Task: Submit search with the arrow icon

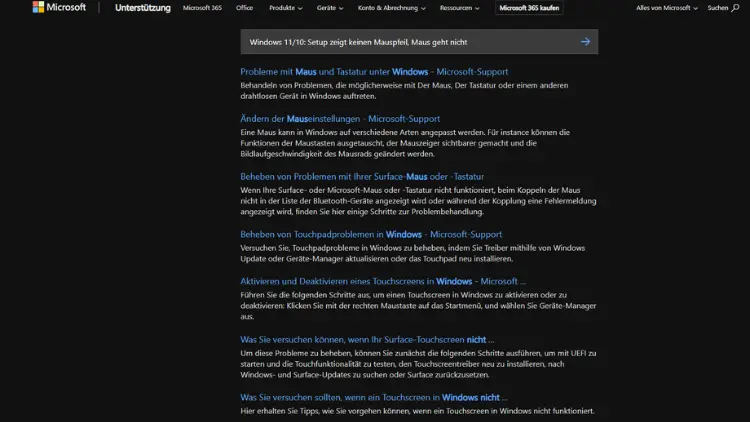Action: (x=585, y=42)
